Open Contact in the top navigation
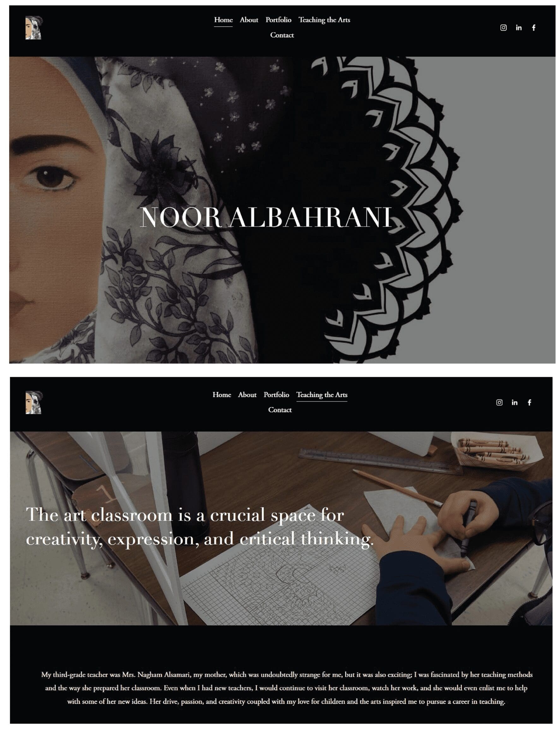The width and height of the screenshot is (560, 731). click(282, 35)
